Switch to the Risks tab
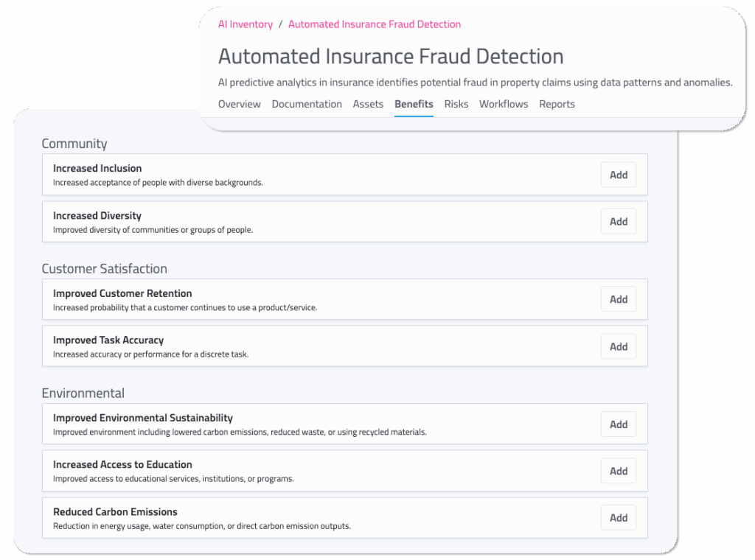The image size is (755, 560). [456, 104]
